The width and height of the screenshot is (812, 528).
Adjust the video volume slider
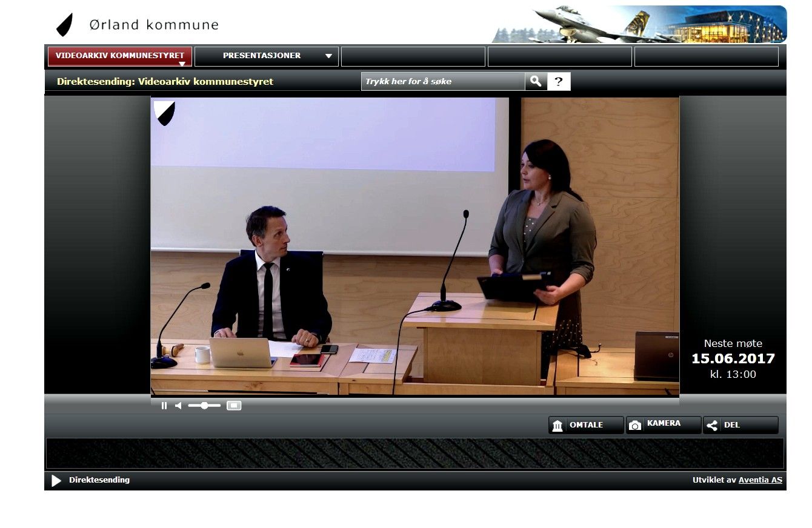point(204,406)
